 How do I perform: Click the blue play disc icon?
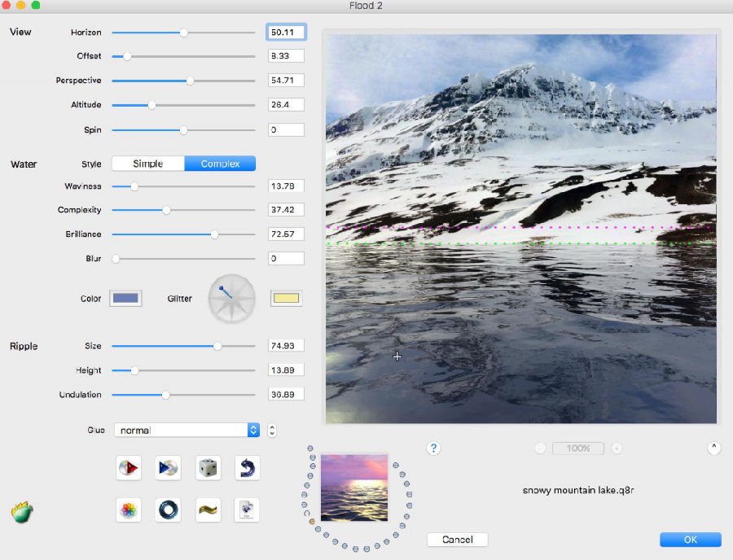pyautogui.click(x=168, y=467)
